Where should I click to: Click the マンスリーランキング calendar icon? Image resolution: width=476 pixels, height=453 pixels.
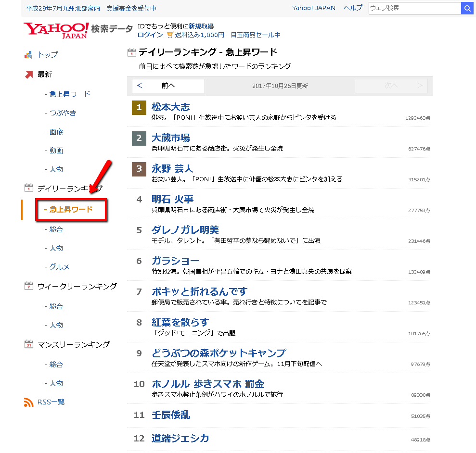click(28, 344)
